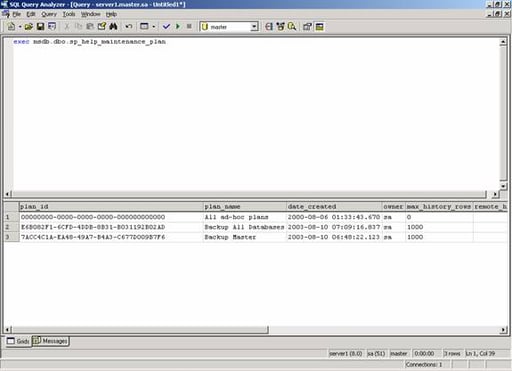512x371 pixels.
Task: Open the File menu
Action: point(17,14)
